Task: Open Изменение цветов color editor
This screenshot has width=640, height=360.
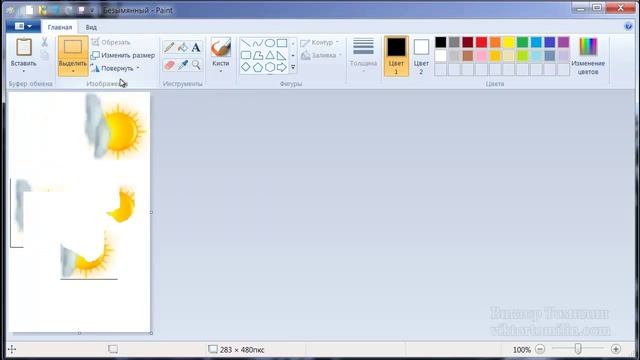Action: (588, 56)
